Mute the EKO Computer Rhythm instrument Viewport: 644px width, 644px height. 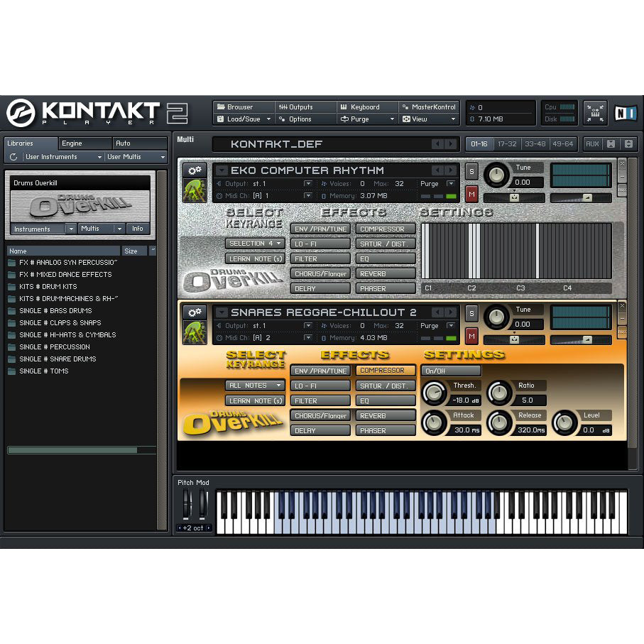(x=471, y=195)
